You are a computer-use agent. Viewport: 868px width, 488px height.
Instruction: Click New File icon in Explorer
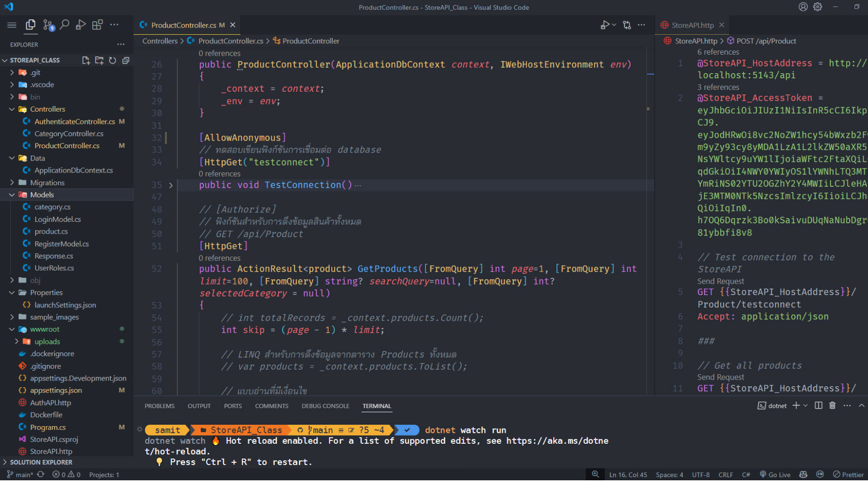[x=85, y=60]
